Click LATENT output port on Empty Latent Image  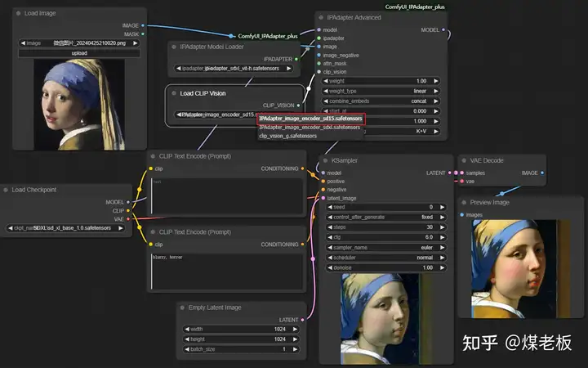[303, 320]
